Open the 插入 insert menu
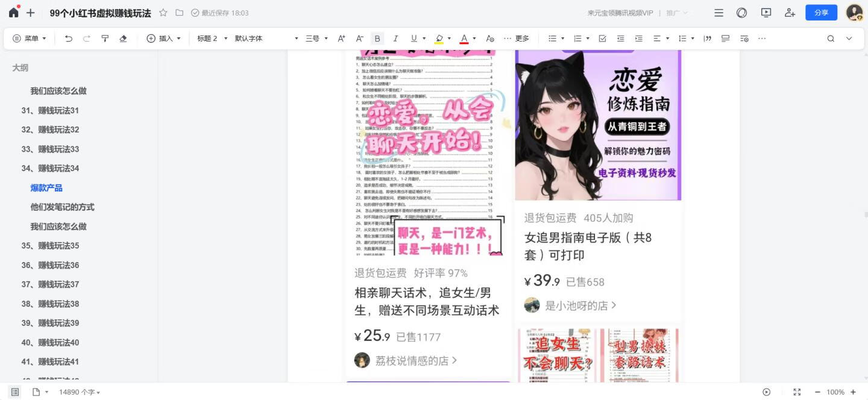868x400 pixels. (x=164, y=38)
